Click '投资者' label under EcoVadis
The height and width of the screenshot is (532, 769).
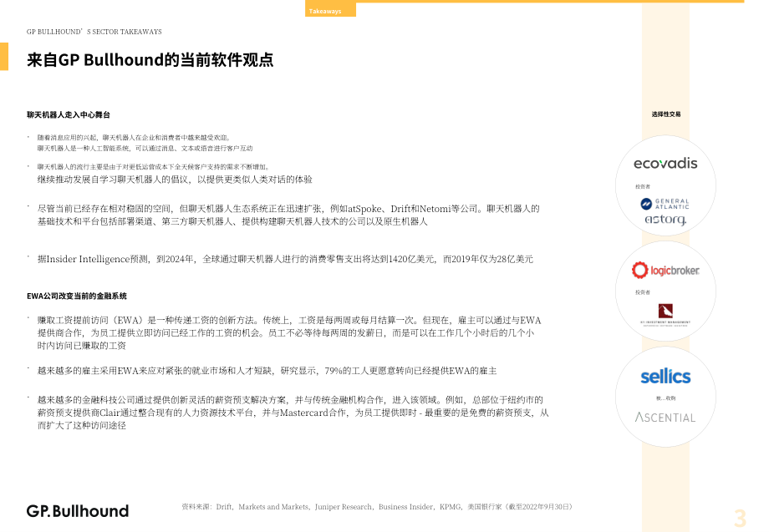click(x=643, y=186)
